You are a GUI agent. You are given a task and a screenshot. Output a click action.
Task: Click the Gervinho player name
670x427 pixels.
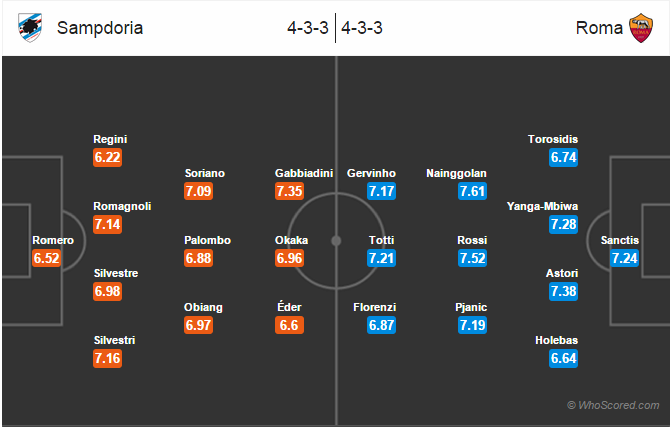371,173
